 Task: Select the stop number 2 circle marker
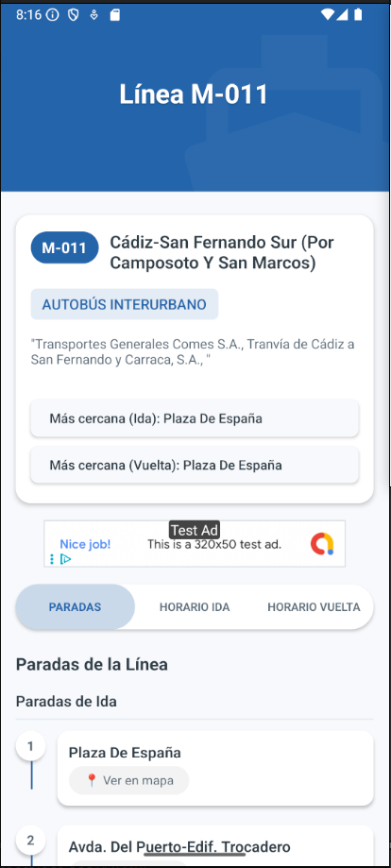pyautogui.click(x=30, y=841)
